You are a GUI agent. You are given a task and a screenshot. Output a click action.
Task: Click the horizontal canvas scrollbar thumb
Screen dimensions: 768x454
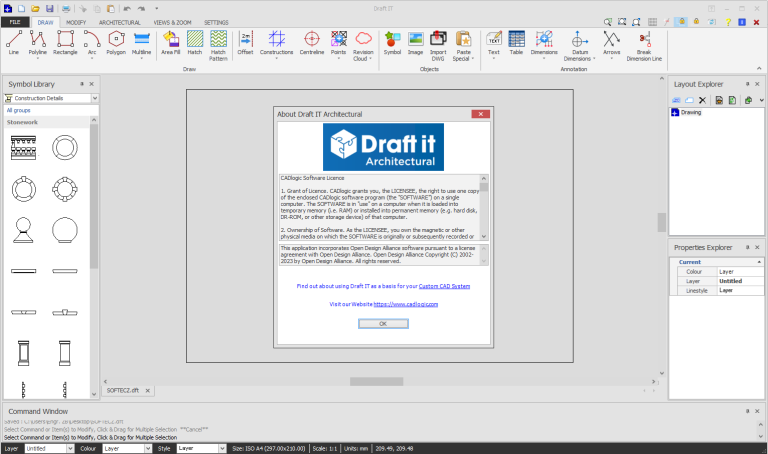(376, 381)
